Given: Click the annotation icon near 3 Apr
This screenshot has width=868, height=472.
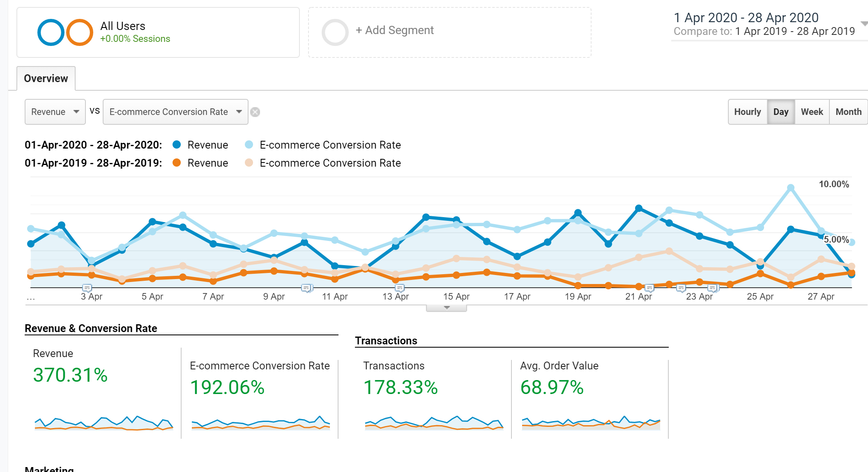Looking at the screenshot, I should [x=87, y=288].
